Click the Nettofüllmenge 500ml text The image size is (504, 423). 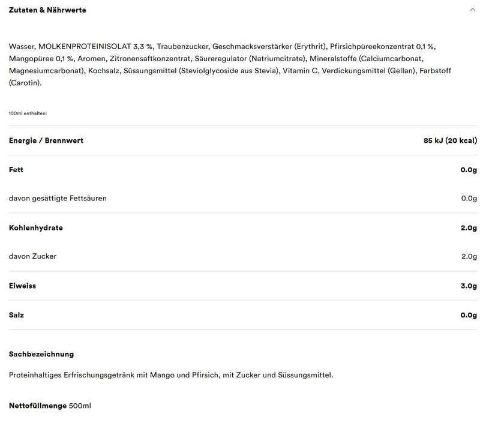(50, 406)
